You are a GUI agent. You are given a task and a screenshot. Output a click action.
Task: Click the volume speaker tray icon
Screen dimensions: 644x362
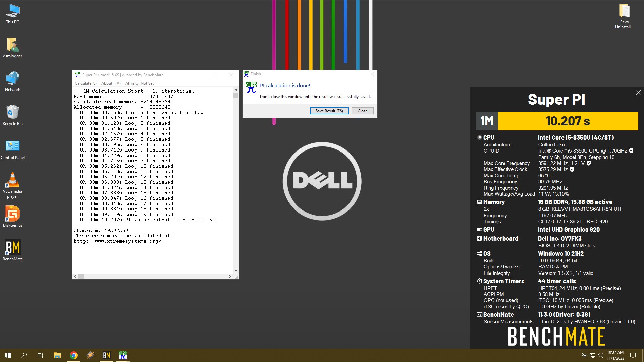click(601, 355)
